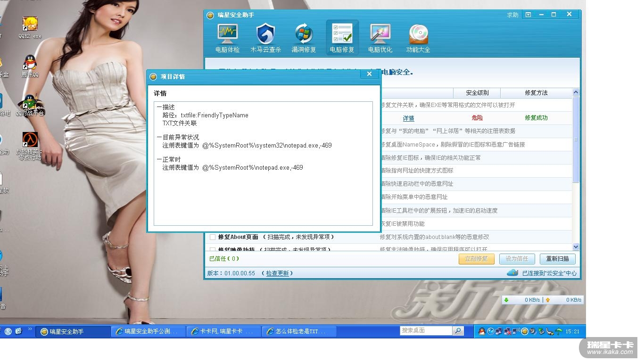The width and height of the screenshot is (644, 362).
Task: Click the 重新扫描 button
Action: [558, 259]
